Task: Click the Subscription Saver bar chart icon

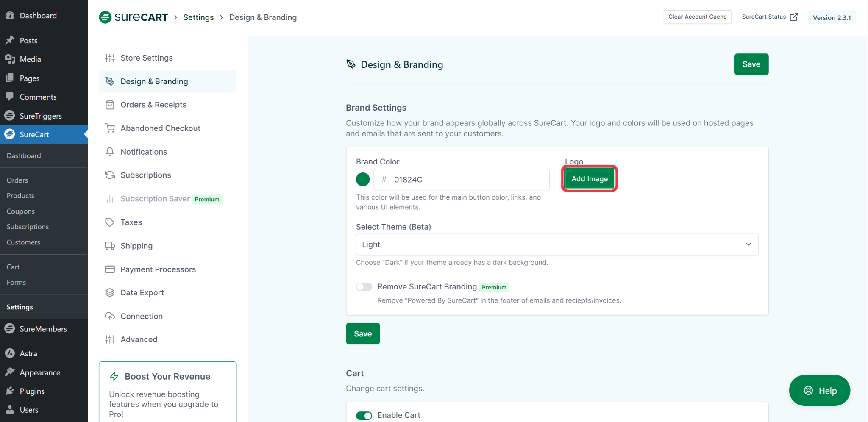Action: coord(110,199)
